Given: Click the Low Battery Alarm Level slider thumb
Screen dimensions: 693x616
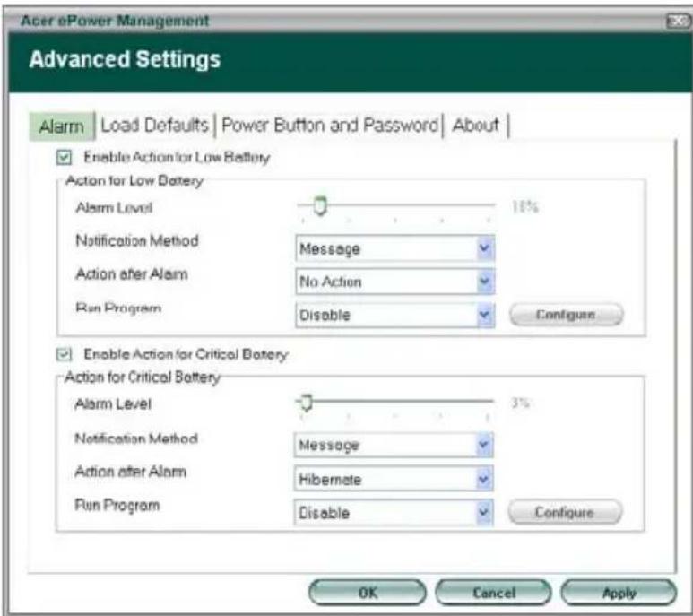Looking at the screenshot, I should (x=320, y=206).
